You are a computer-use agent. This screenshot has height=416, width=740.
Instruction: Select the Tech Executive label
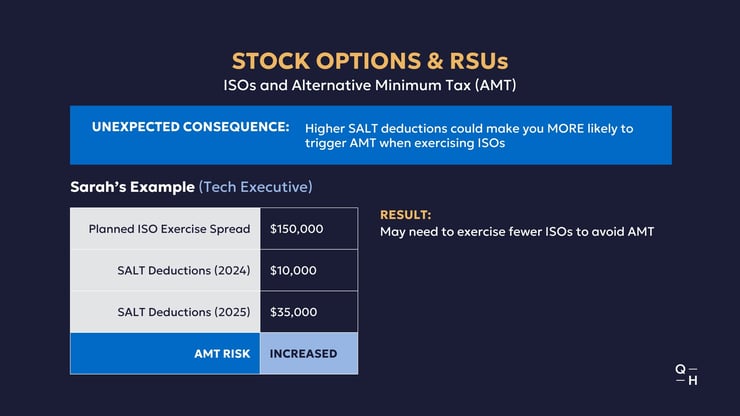click(x=255, y=187)
